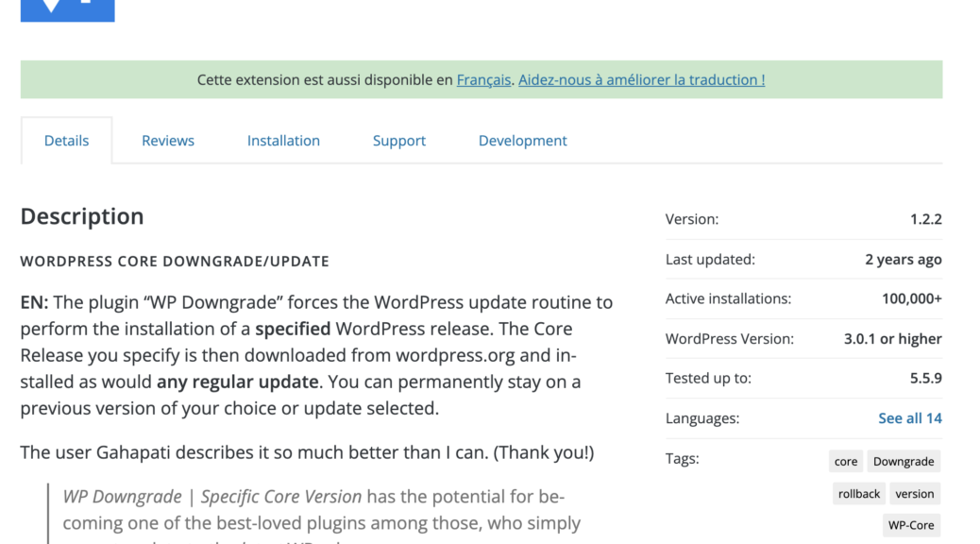Click the 'Version:' label
This screenshot has width=980, height=544.
click(692, 219)
